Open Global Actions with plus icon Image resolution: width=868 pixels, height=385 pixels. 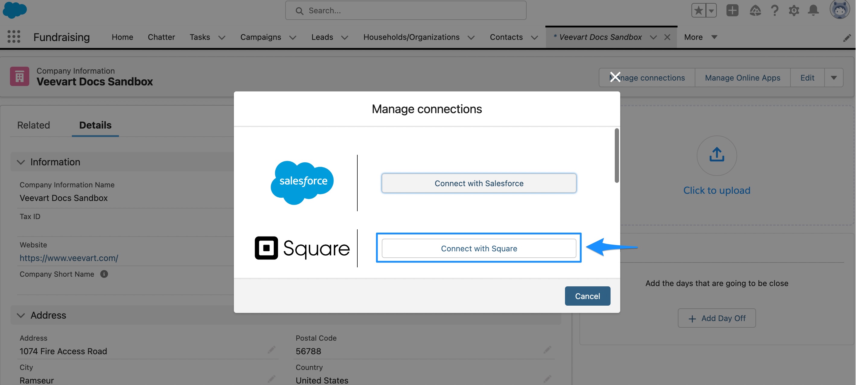coord(732,11)
